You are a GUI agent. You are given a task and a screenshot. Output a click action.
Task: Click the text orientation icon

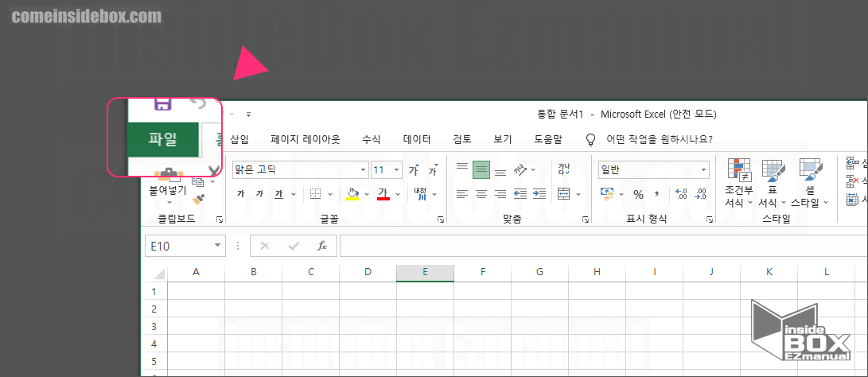(x=520, y=170)
